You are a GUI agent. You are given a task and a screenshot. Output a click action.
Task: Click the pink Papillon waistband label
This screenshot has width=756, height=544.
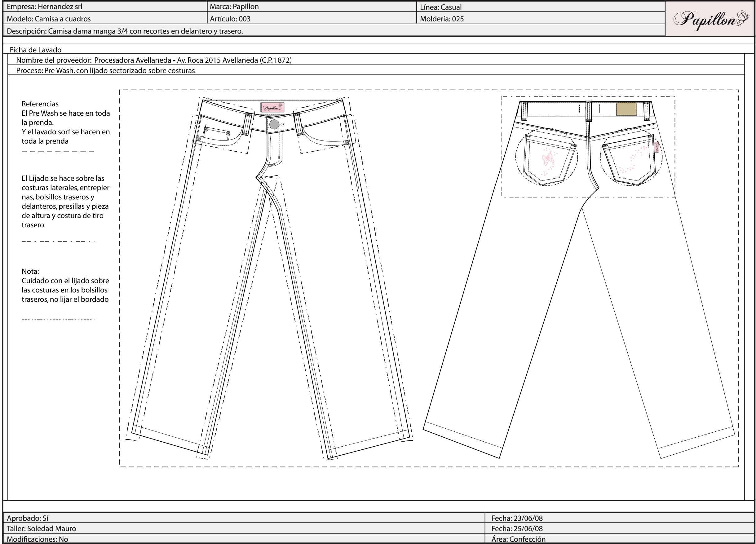click(272, 108)
